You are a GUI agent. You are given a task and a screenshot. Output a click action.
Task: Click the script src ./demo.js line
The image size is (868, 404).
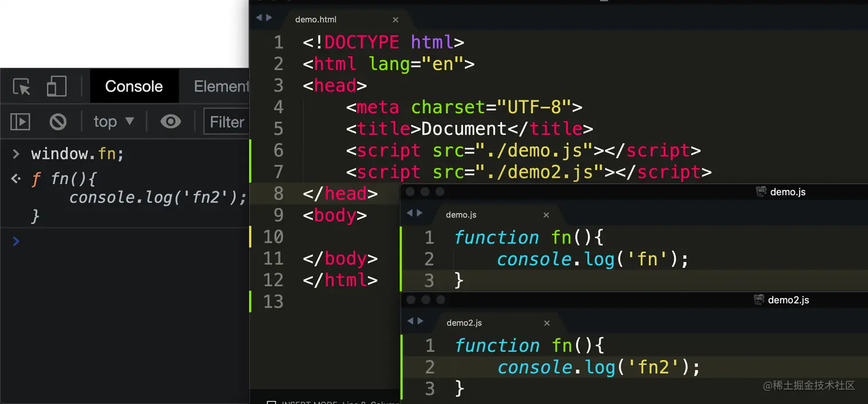(x=523, y=150)
